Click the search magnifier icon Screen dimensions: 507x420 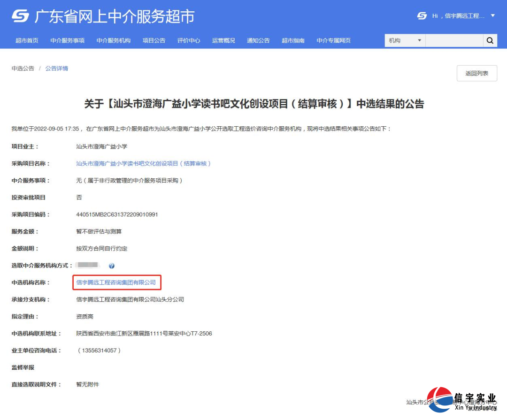[x=490, y=40]
